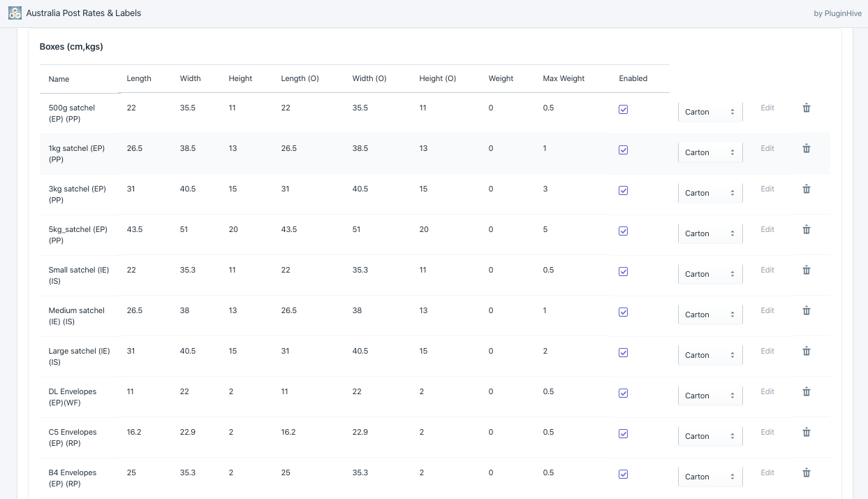
Task: Select the 'DL Envelopes (EP)(WF)' name cell
Action: 73,397
